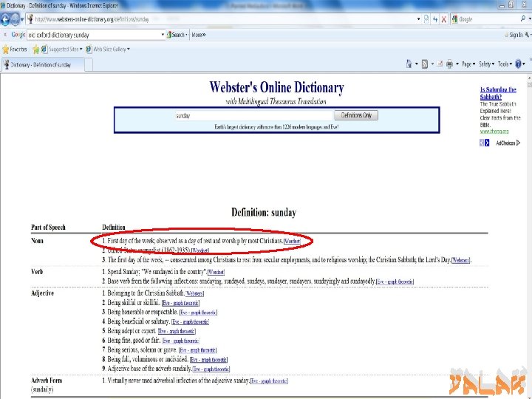Viewport: 532px width, 399px height.
Task: Click the Google toolbar 'old oxford dictionary sunday' field
Action: pos(94,35)
